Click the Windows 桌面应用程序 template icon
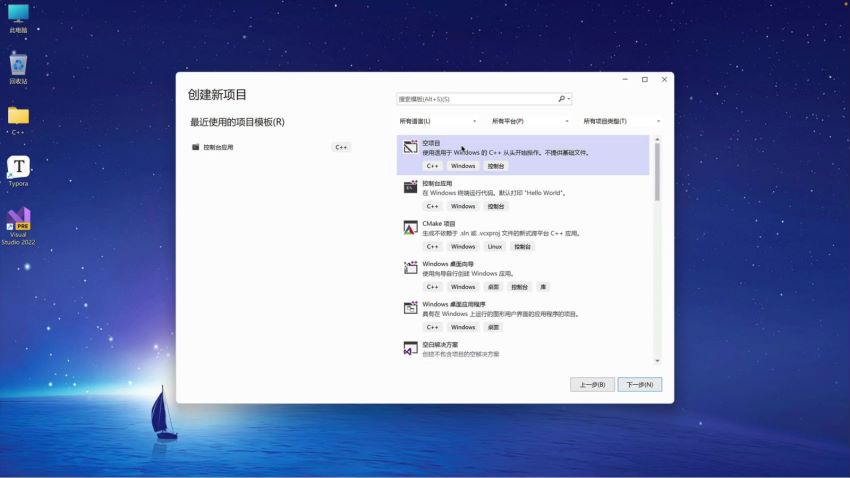Image resolution: width=850 pixels, height=478 pixels. click(x=410, y=308)
